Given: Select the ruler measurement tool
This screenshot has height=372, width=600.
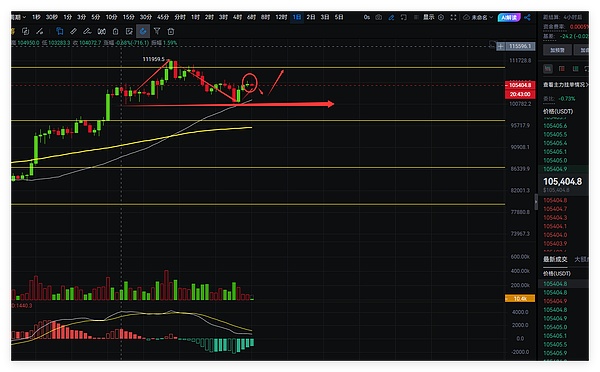Looking at the screenshot, I should click(x=73, y=31).
